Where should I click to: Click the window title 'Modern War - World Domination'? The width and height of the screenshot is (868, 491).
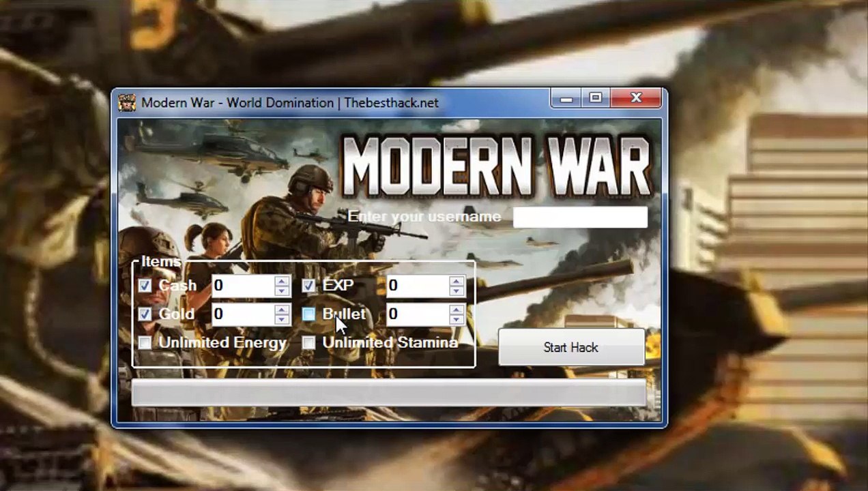[237, 103]
